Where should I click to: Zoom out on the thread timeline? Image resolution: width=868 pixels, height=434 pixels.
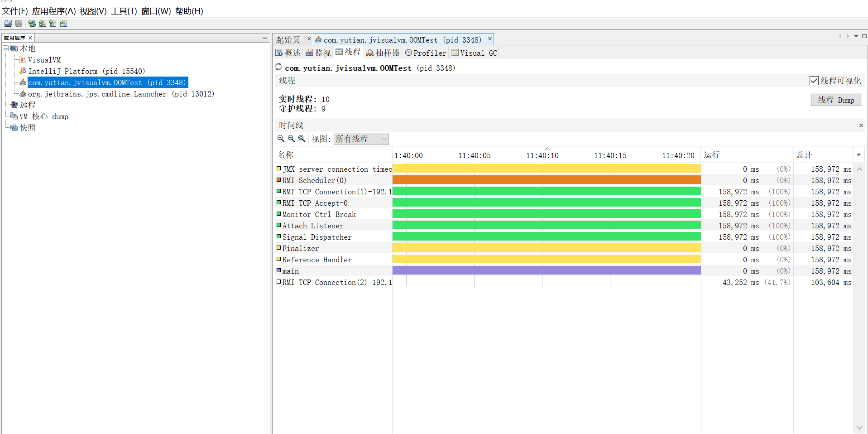[291, 139]
